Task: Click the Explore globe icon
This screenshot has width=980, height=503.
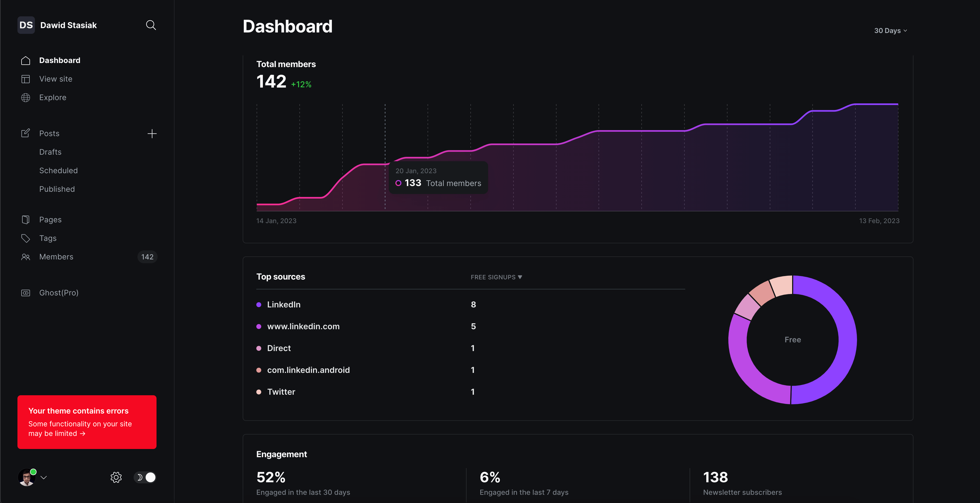Action: point(25,98)
